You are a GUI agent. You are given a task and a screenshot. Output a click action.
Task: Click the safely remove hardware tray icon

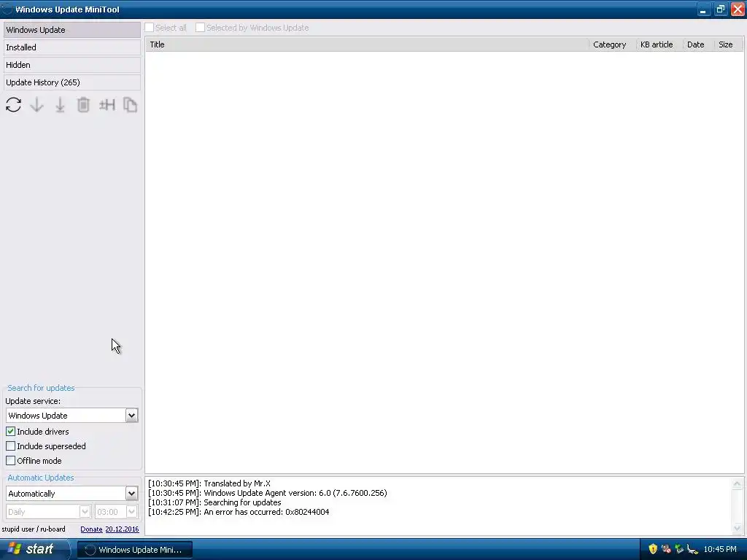pos(692,549)
